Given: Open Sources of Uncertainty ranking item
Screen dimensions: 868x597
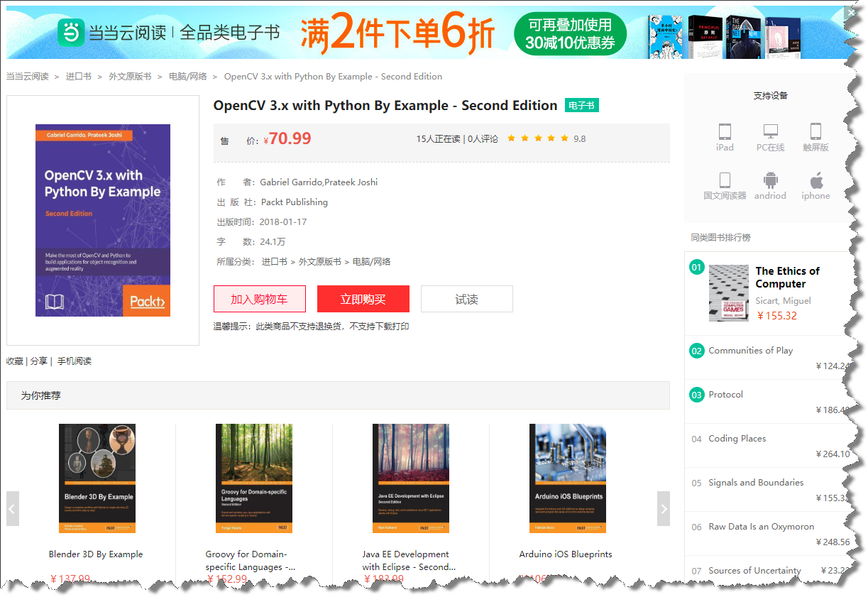Looking at the screenshot, I should pos(754,571).
